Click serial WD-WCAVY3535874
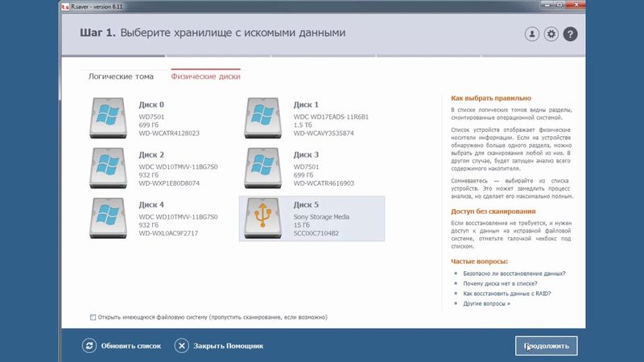This screenshot has height=362, width=644. pos(324,134)
